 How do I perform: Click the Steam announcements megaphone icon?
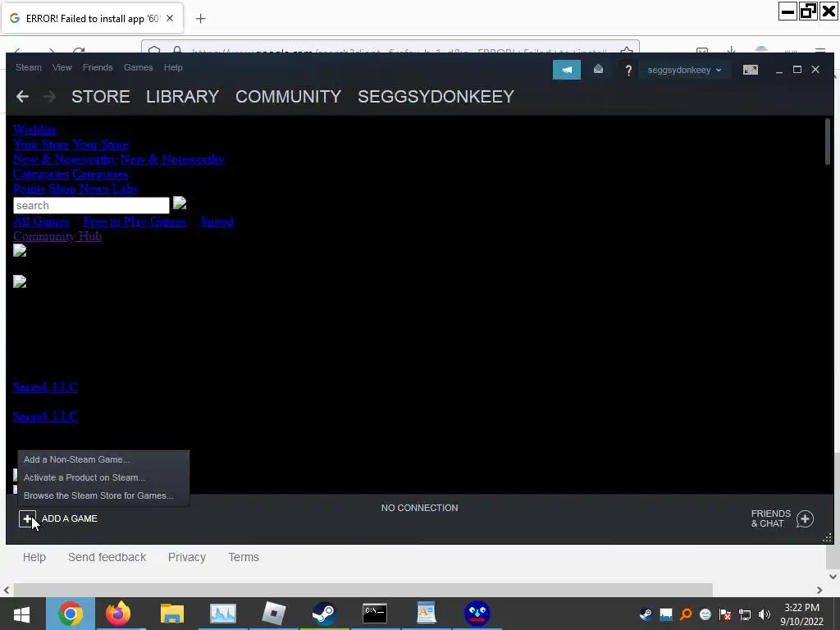[566, 70]
